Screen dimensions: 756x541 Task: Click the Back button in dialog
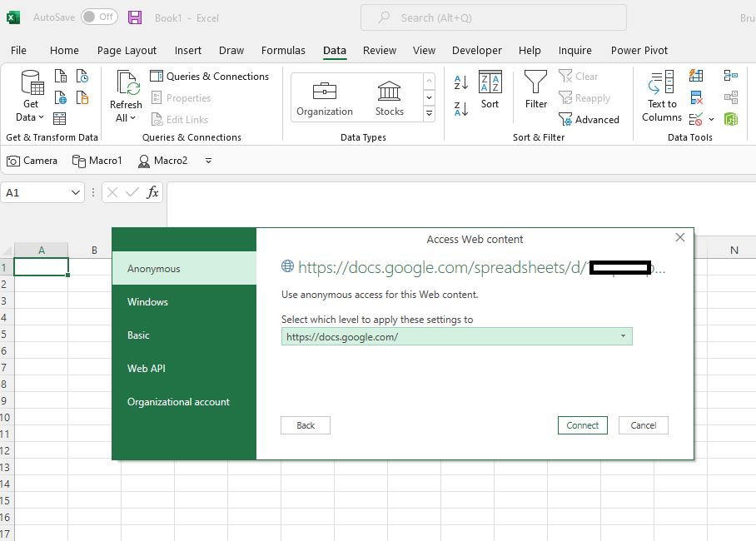[x=306, y=425]
